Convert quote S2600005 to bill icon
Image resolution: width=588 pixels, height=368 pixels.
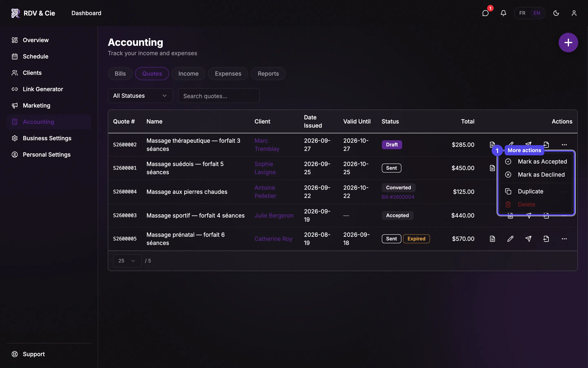coord(546,239)
